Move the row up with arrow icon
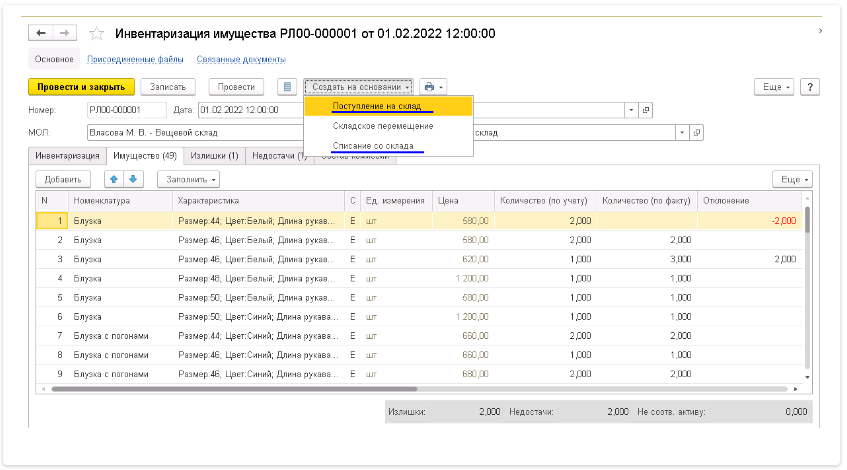 113,179
